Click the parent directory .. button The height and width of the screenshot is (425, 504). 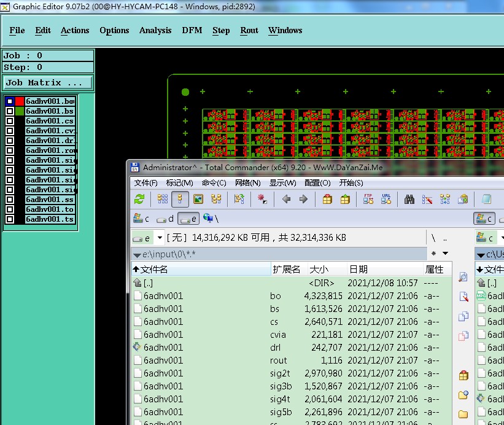coord(445,238)
